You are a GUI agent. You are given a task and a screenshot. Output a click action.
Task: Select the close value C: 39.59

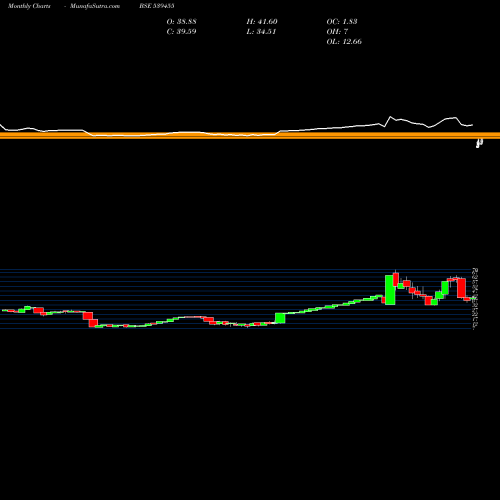pyautogui.click(x=181, y=32)
